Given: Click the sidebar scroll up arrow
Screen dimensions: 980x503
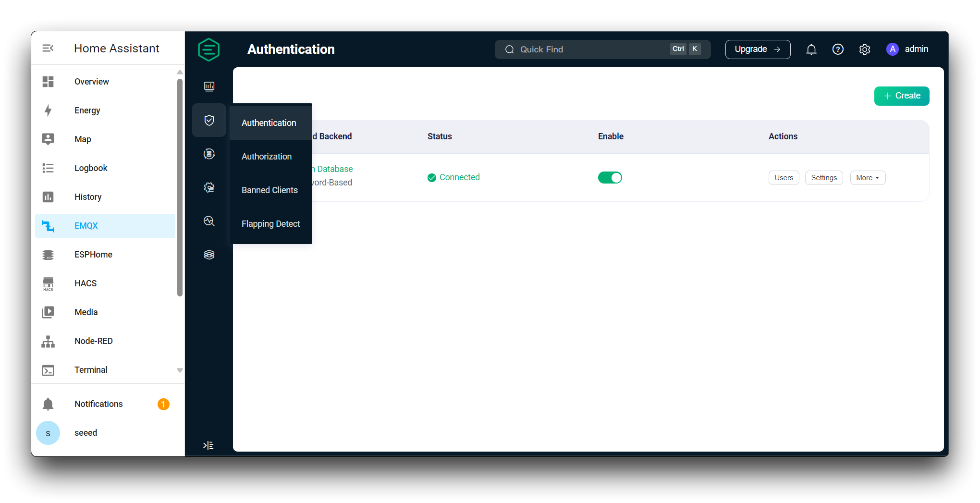Looking at the screenshot, I should 180,72.
